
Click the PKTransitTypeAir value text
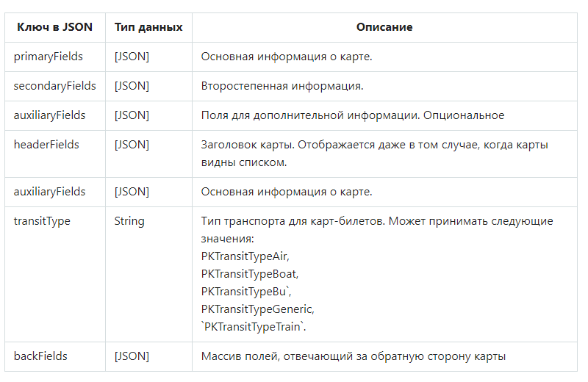[x=245, y=256]
